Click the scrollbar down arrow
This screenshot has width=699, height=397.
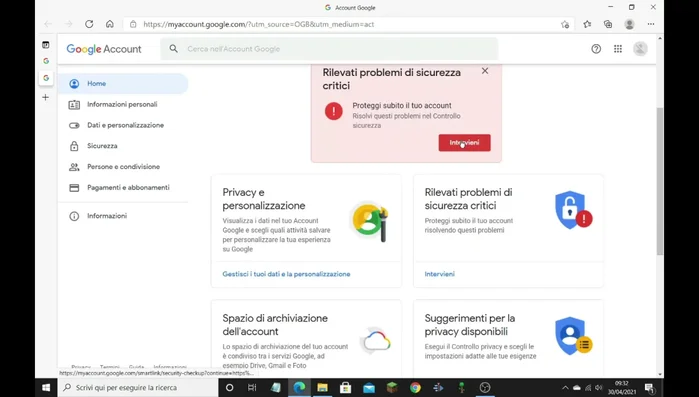(x=660, y=375)
